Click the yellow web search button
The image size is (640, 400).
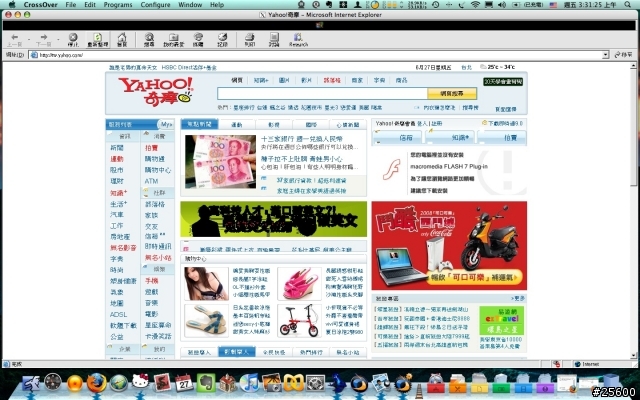tap(452, 93)
